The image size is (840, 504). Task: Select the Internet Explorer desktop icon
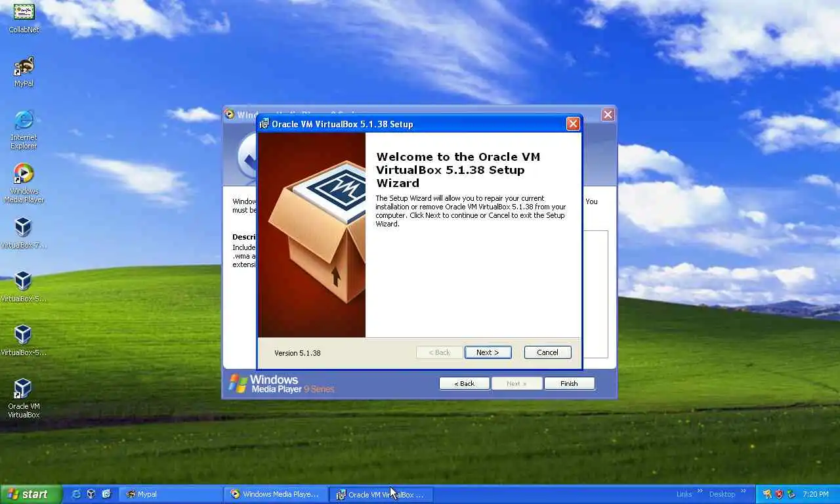24,129
